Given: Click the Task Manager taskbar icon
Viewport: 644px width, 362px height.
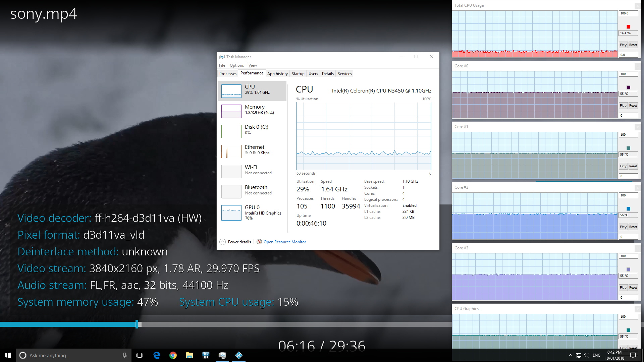Looking at the screenshot, I should [222, 355].
